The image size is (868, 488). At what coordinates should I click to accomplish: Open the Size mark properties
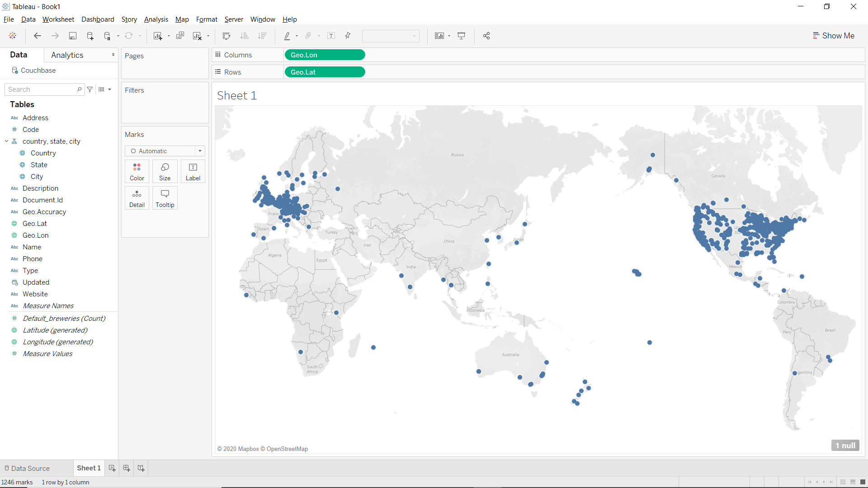click(165, 171)
